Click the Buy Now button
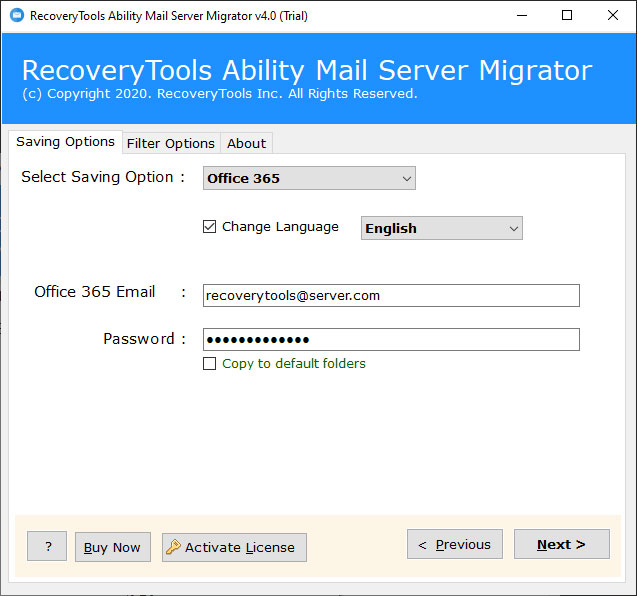Image resolution: width=637 pixels, height=596 pixels. (x=113, y=547)
